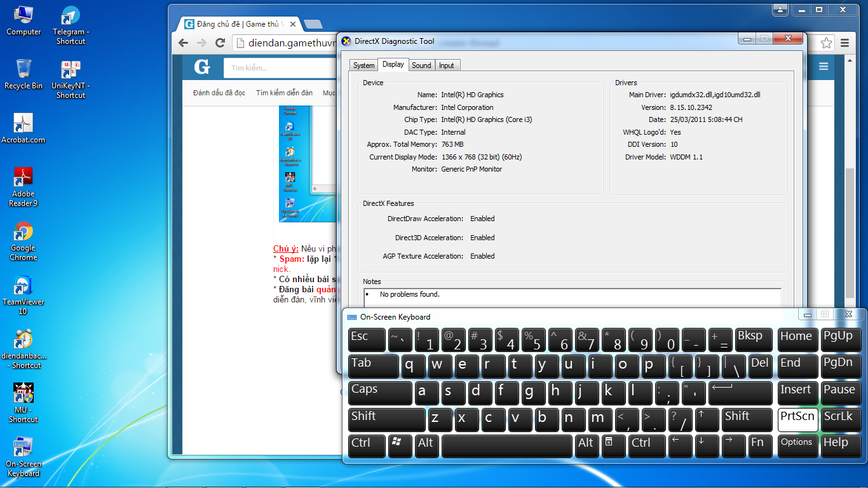Select the Manufacturer value Intel Corporation
The image size is (868, 488).
tap(467, 107)
